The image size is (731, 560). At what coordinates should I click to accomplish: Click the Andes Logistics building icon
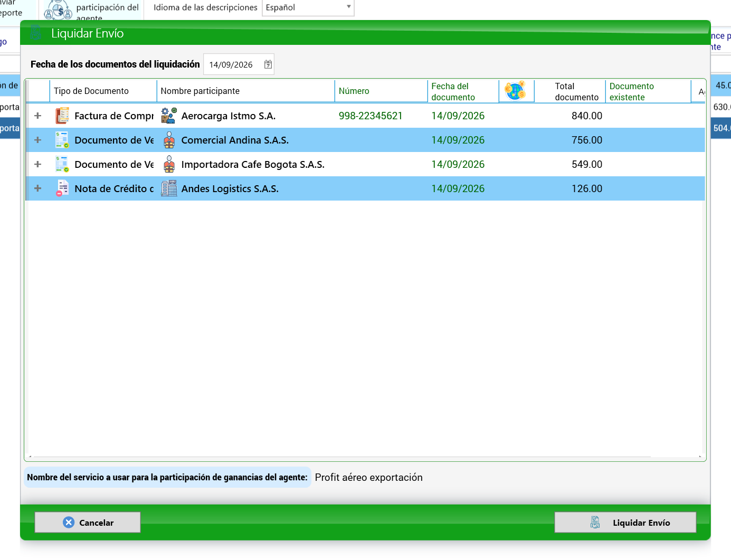[169, 188]
